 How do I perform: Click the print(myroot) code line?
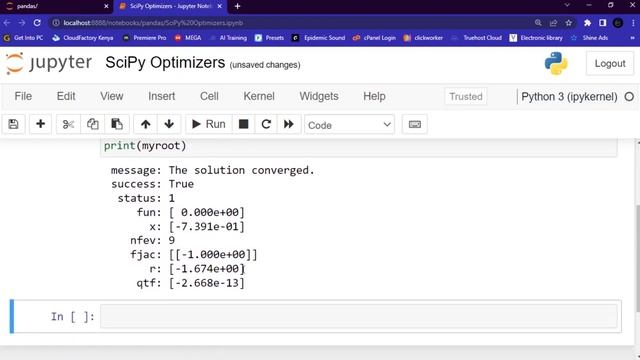click(x=145, y=146)
